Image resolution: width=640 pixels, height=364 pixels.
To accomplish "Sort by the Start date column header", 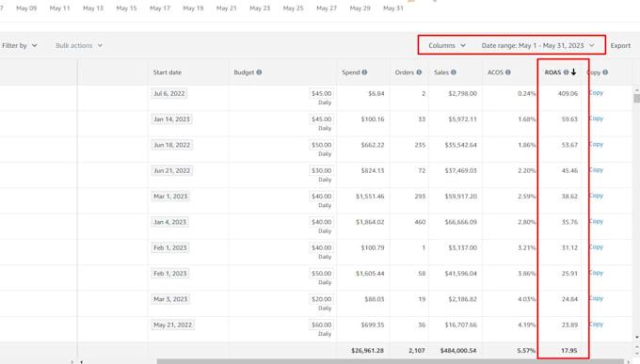I will point(168,72).
